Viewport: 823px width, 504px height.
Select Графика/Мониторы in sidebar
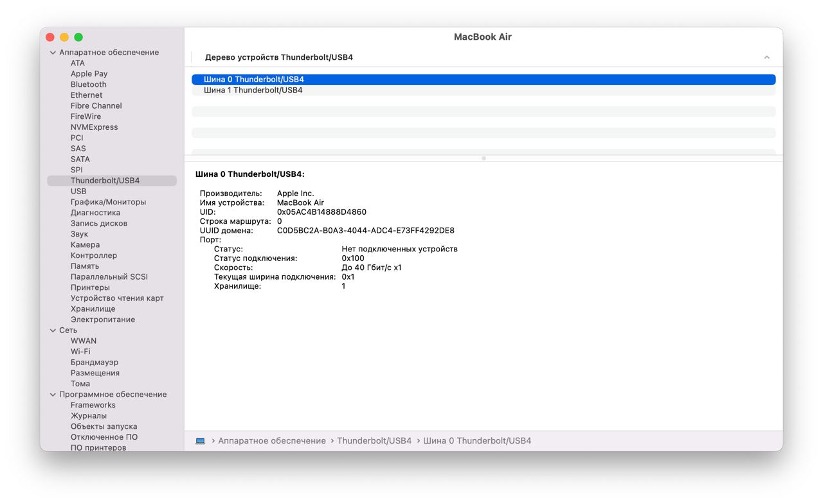[x=108, y=202]
